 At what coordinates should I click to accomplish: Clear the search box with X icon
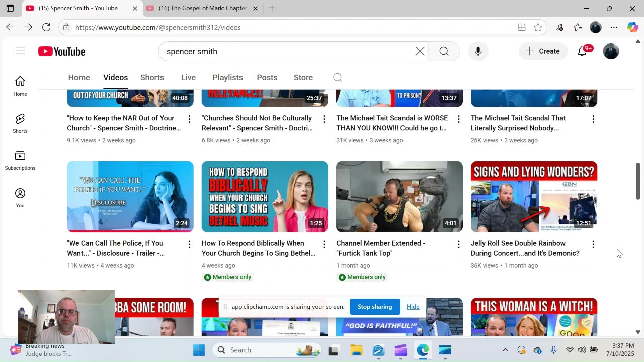(420, 51)
